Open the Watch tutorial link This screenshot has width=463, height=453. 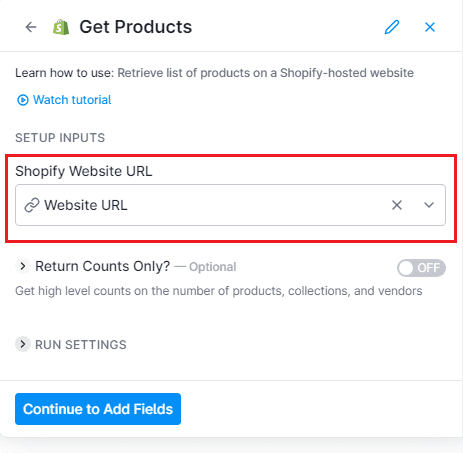pyautogui.click(x=72, y=100)
